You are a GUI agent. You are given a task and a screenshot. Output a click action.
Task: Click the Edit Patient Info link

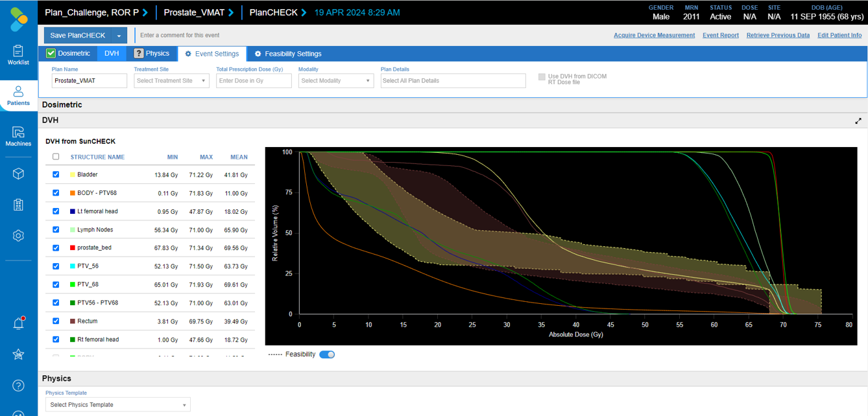[839, 35]
